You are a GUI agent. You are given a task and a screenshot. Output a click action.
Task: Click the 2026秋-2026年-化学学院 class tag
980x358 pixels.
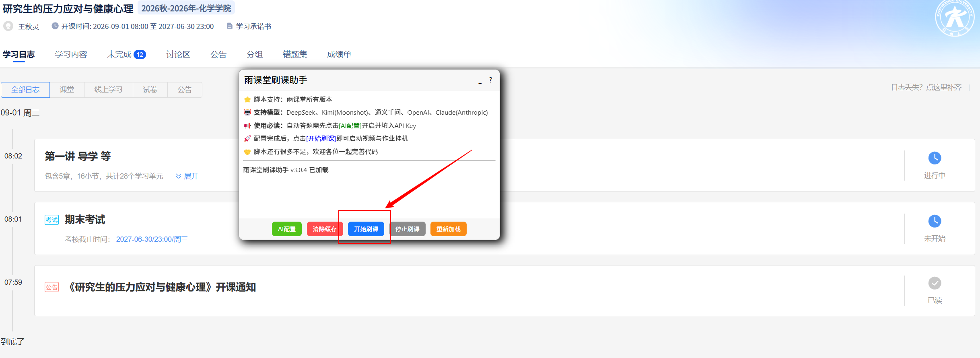(x=186, y=8)
